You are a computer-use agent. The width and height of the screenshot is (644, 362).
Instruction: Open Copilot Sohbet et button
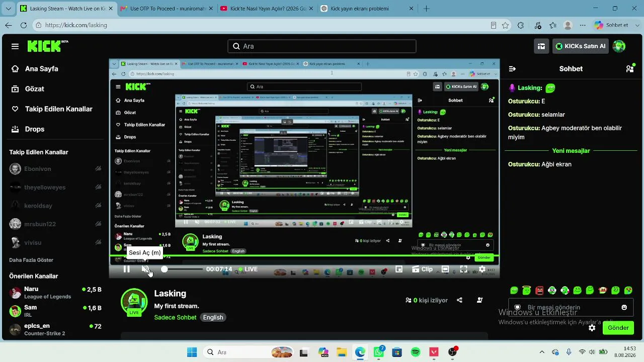click(611, 25)
